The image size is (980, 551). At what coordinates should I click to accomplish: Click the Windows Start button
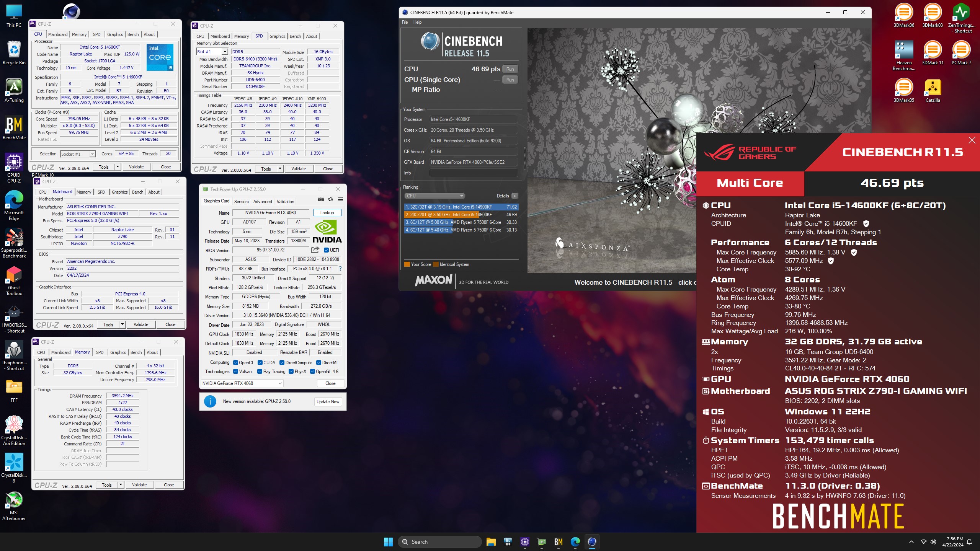coord(388,542)
